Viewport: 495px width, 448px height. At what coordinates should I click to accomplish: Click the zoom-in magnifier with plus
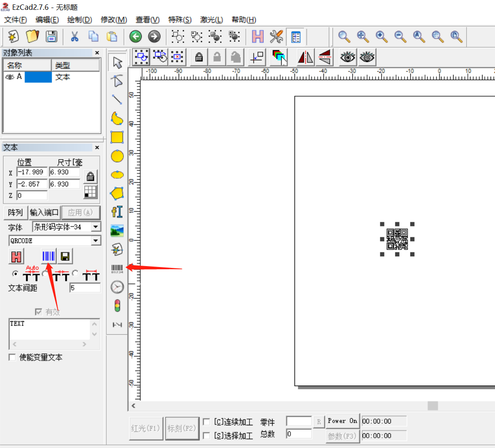381,37
